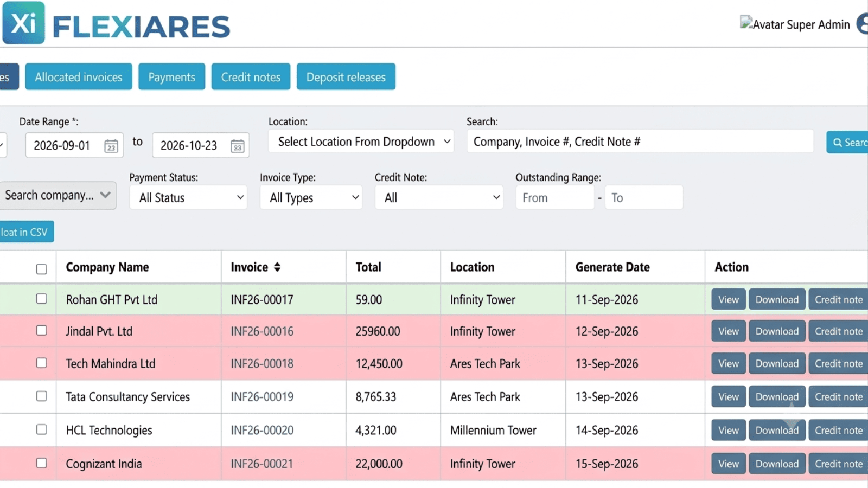Create Credit note for Tech Mahindra Ltd

click(838, 363)
